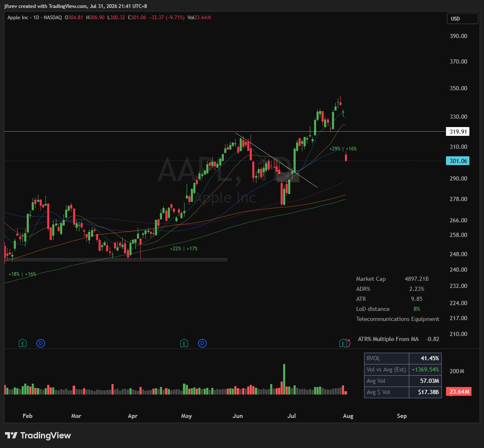
Task: Click the Jun label on time axis
Action: 238,416
